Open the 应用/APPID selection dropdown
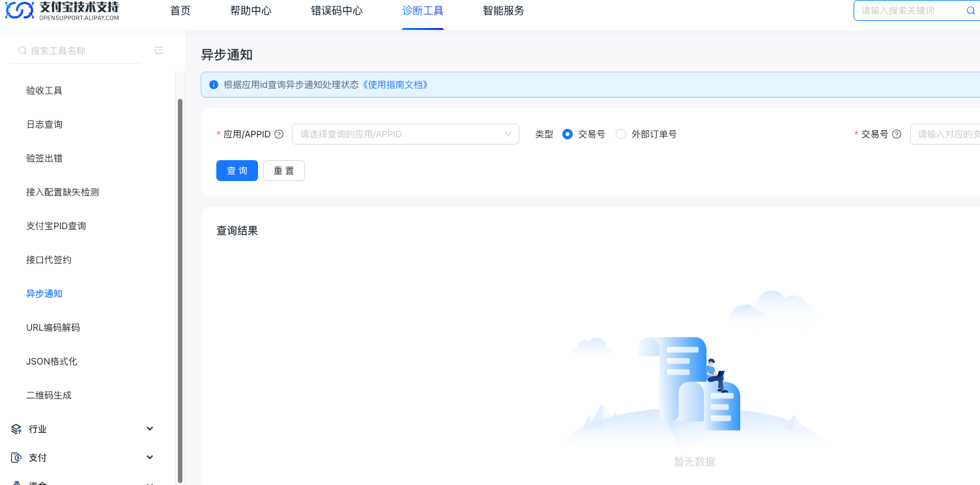Screen dimensions: 980x485 pos(405,134)
